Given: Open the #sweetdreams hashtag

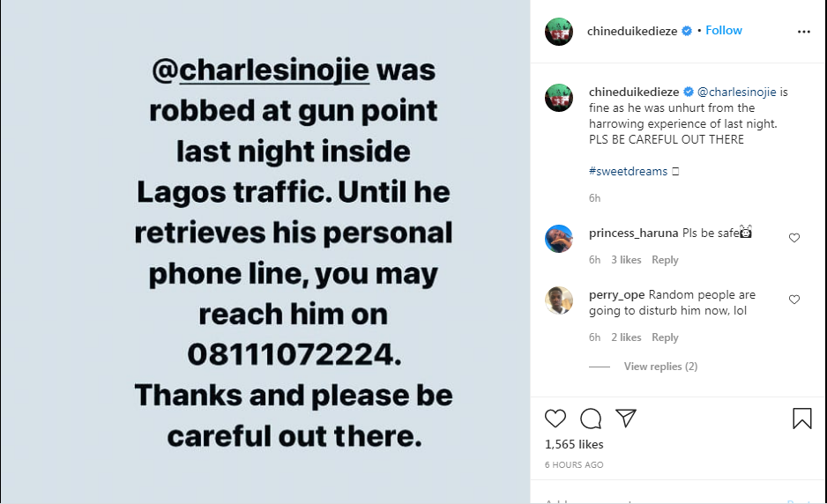Looking at the screenshot, I should [x=628, y=171].
